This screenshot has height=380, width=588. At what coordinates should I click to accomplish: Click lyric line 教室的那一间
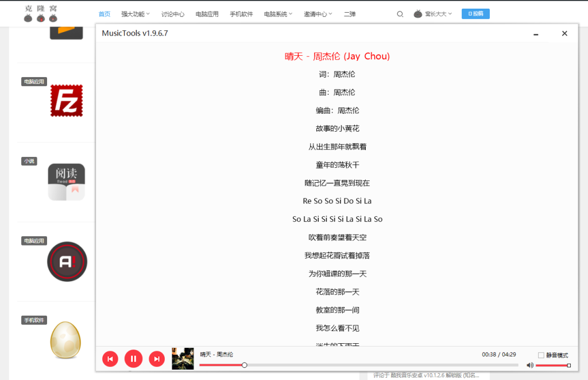pos(337,310)
